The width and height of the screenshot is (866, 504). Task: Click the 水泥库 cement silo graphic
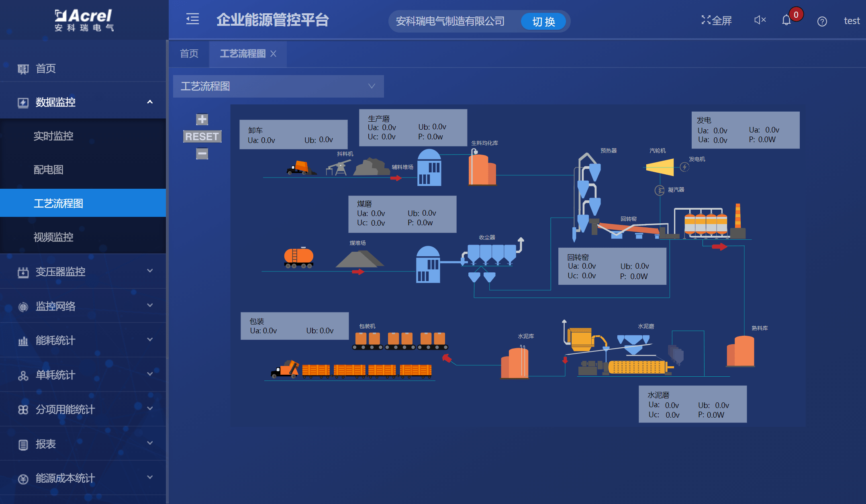point(515,363)
